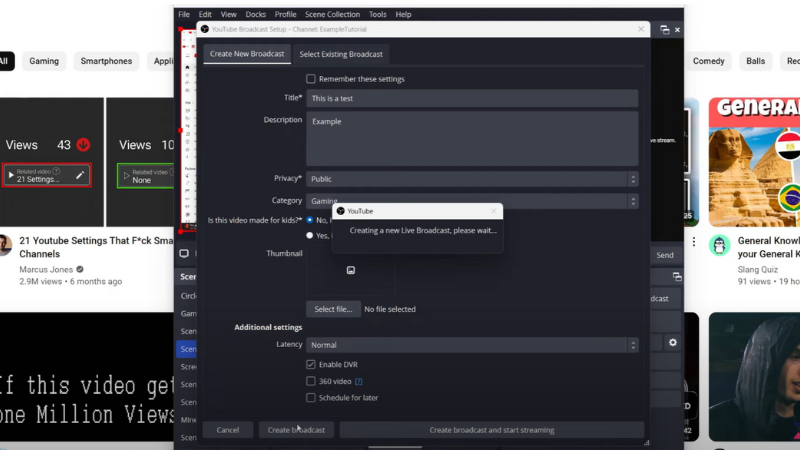Open the General Knowledge quiz thumbnail
This screenshot has width=800, height=450.
pos(754,162)
